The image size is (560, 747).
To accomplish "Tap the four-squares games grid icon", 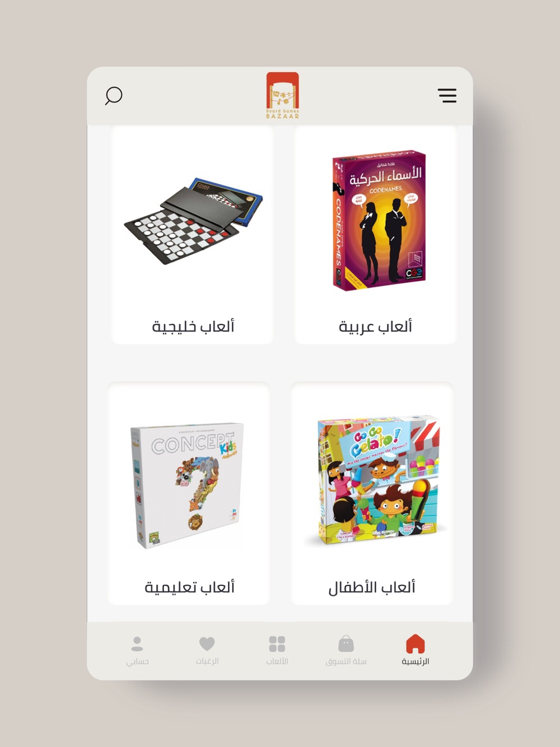I will (x=277, y=644).
